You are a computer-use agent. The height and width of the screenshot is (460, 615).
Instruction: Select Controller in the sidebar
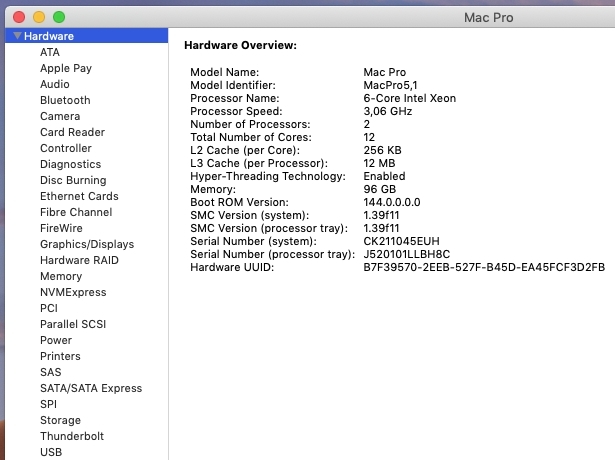tap(66, 148)
